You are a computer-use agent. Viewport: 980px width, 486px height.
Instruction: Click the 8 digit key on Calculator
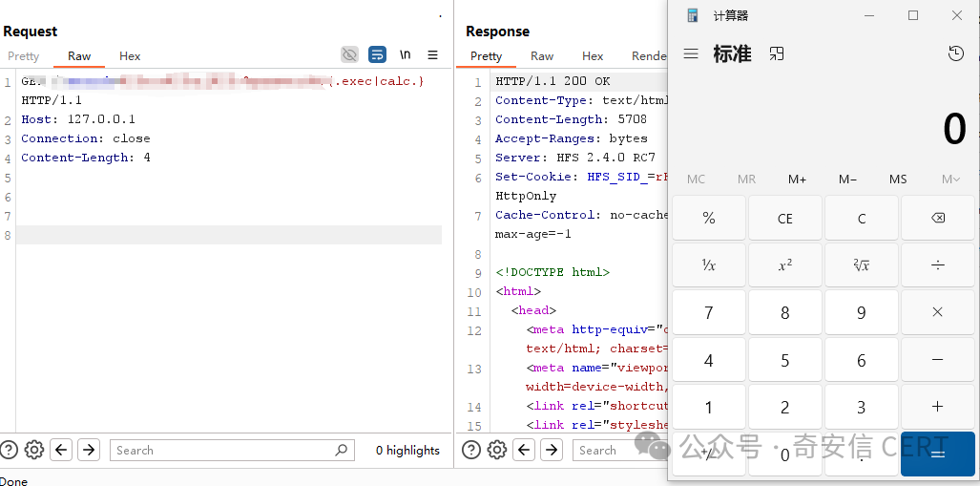pyautogui.click(x=785, y=312)
